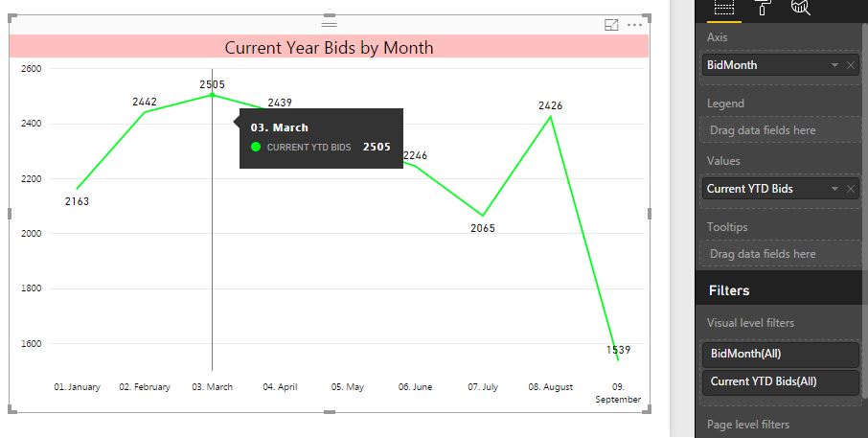868x438 pixels.
Task: Open the Format paint roller tab
Action: [x=763, y=8]
